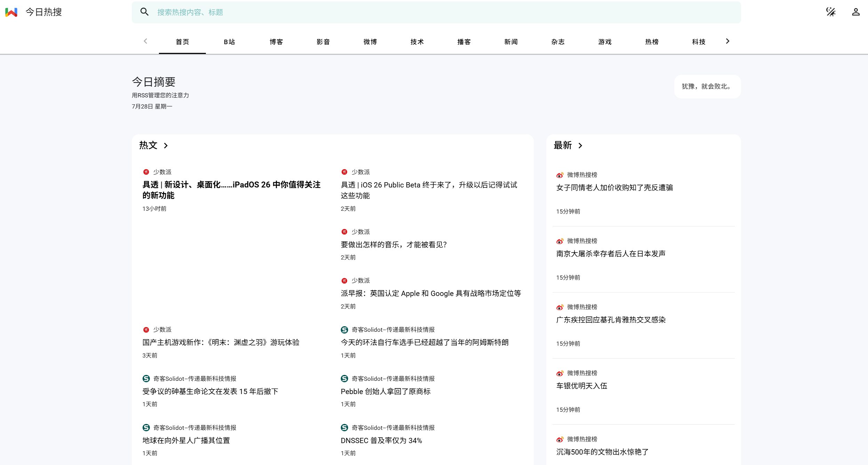Click the 最新 section heading
This screenshot has height=465, width=868.
point(563,145)
